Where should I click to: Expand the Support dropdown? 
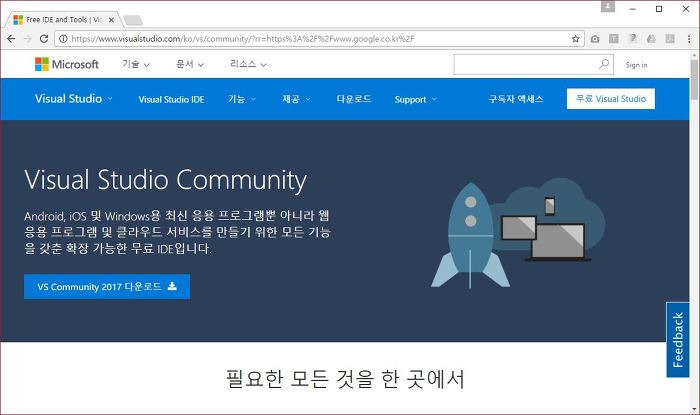[x=416, y=99]
